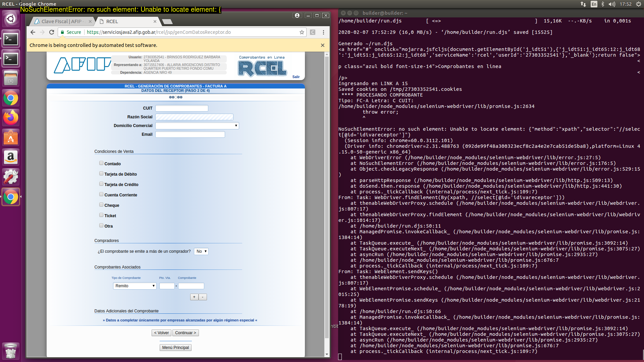Open system power gear menu
This screenshot has height=362, width=644.
[638, 4]
